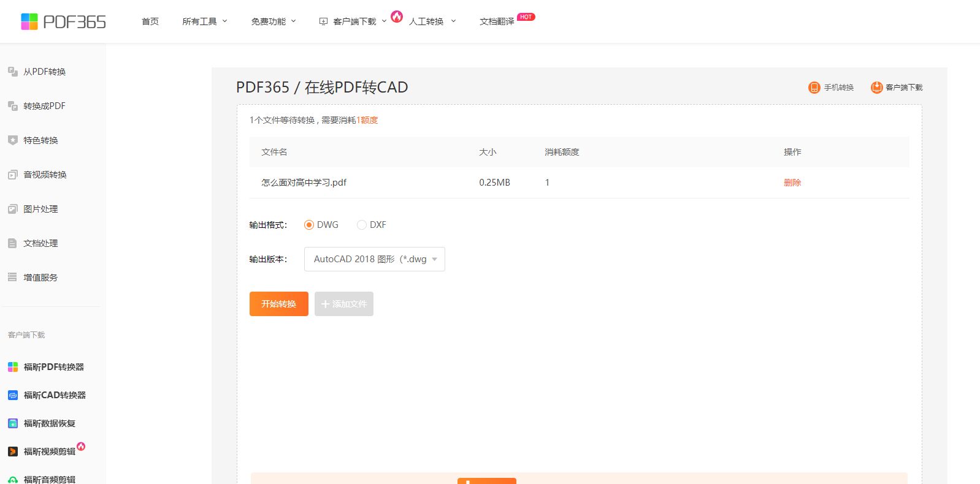Click the 特色转换 shield icon
The width and height of the screenshot is (980, 484).
point(13,140)
